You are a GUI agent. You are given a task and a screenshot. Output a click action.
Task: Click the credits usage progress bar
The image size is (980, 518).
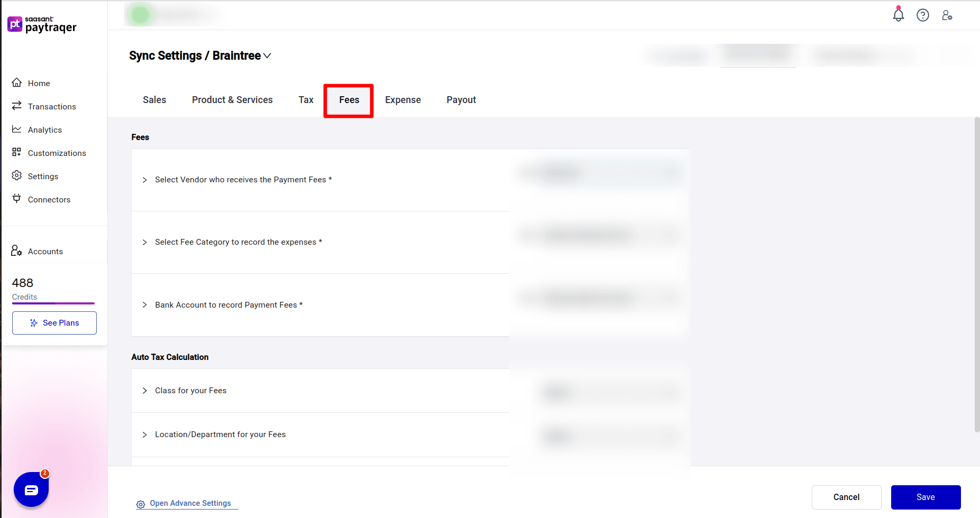click(x=53, y=303)
